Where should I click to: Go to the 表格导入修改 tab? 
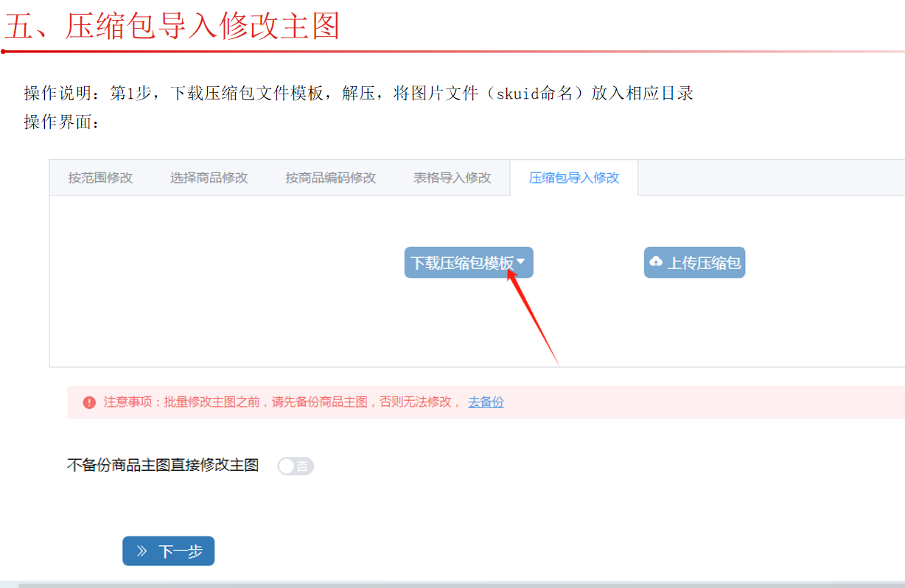tap(452, 178)
